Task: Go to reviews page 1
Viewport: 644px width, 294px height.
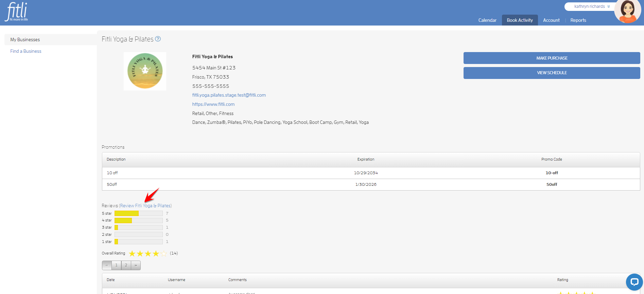Action: (x=116, y=265)
